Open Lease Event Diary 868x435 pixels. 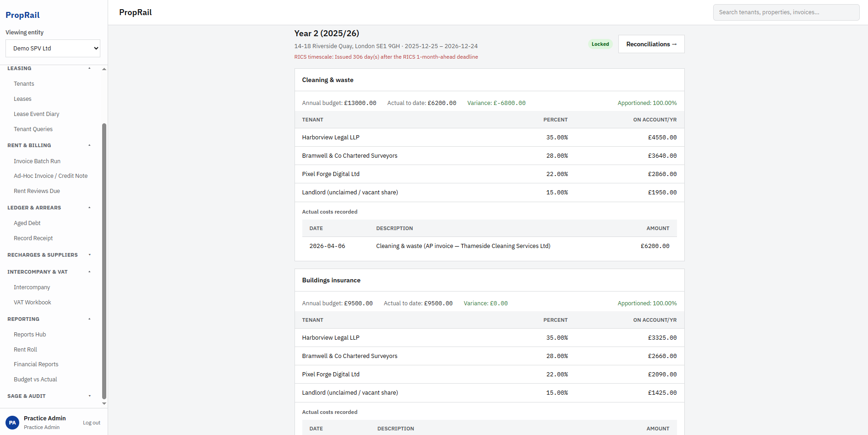coord(37,114)
